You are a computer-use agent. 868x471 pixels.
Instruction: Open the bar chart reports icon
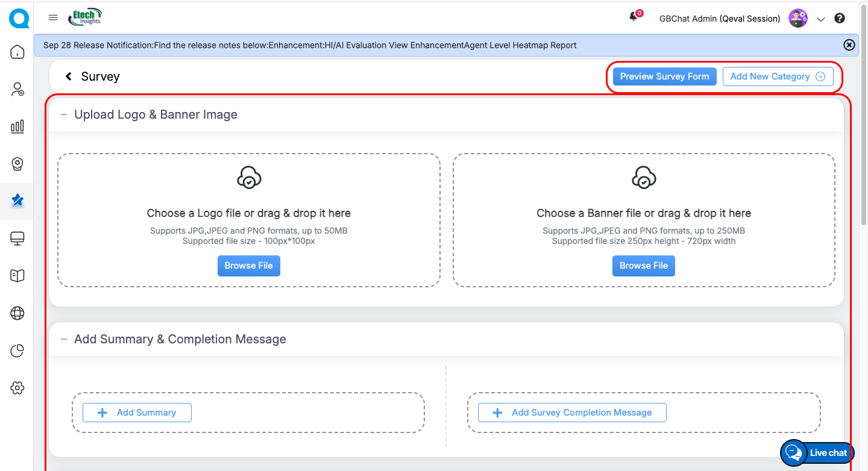[x=17, y=126]
